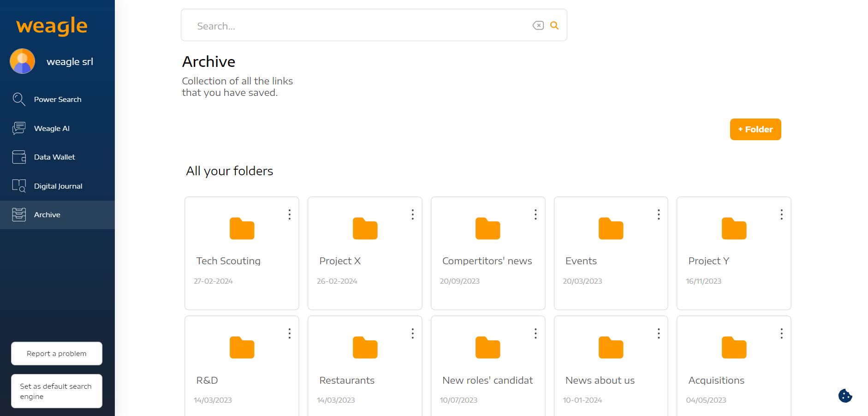Open the Events folder icon

point(611,229)
